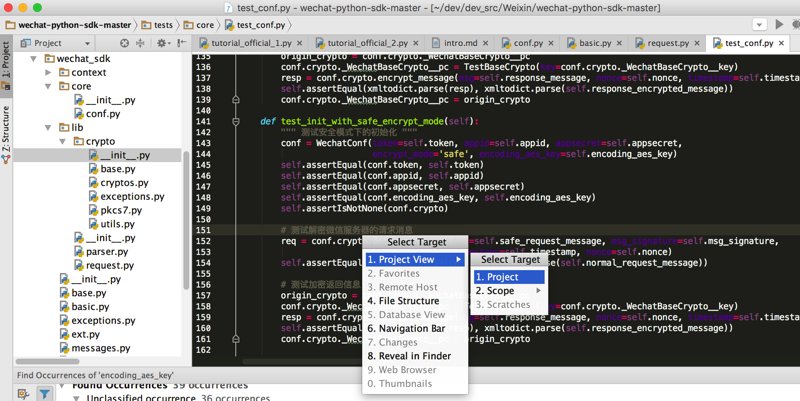Click the test_conf.py breadcrumb
The height and width of the screenshot is (401, 800).
click(x=255, y=24)
